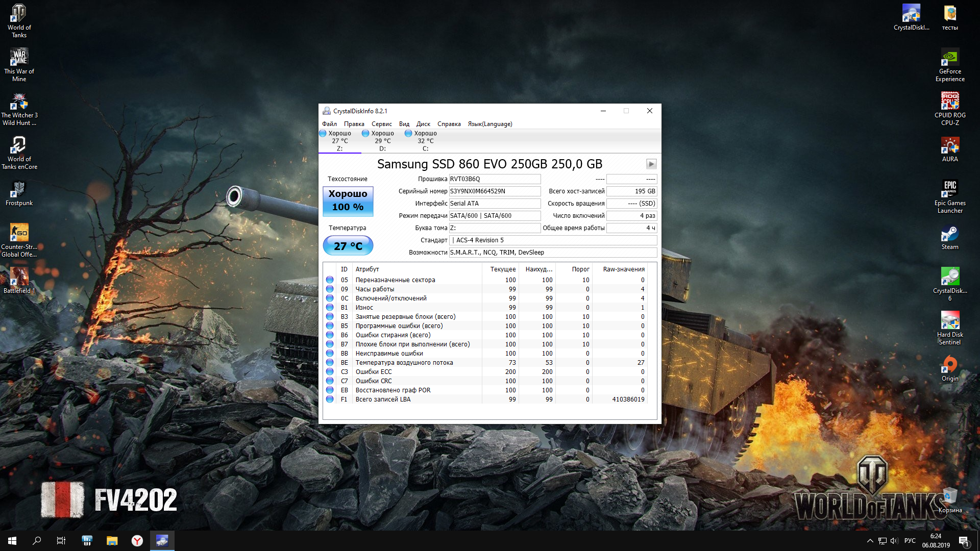Screen dimensions: 980x551
Task: Open the Диск menu
Action: (423, 124)
